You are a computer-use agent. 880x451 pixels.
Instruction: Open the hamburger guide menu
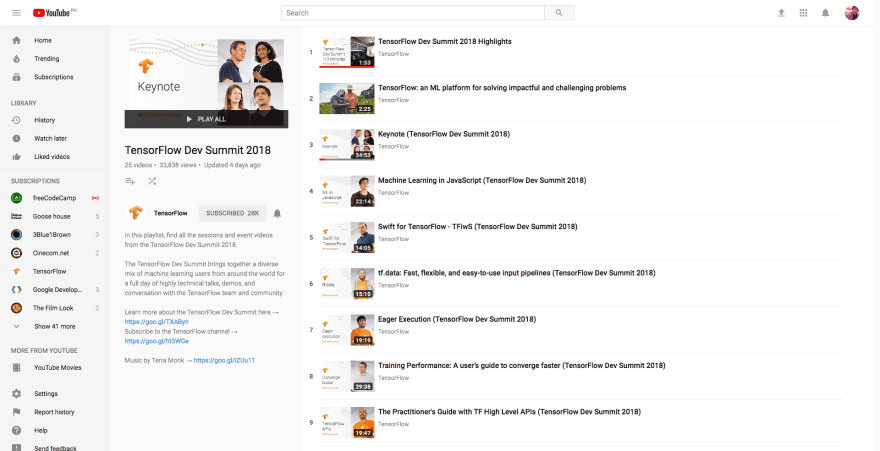click(x=16, y=13)
